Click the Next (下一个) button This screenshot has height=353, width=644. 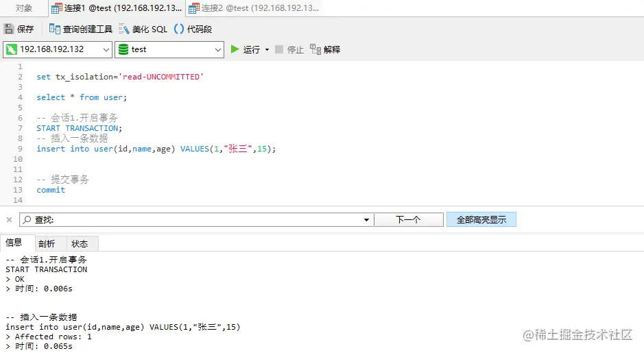tap(409, 219)
